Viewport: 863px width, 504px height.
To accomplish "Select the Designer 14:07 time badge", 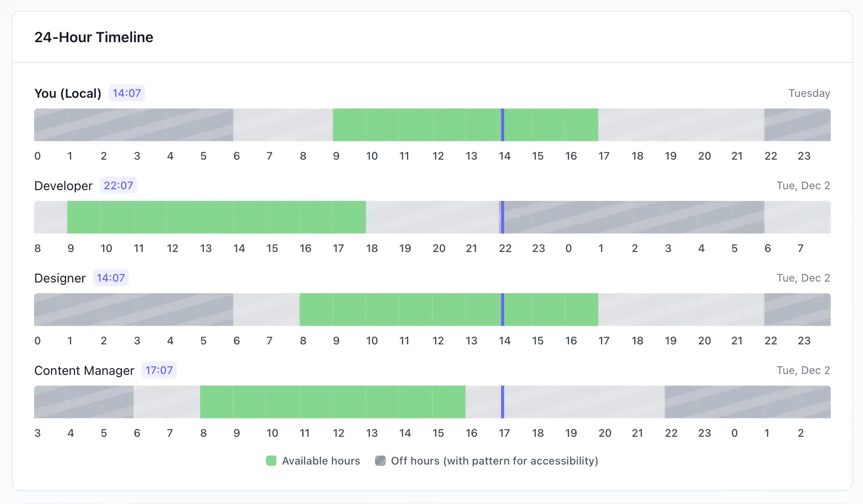I will tap(111, 278).
